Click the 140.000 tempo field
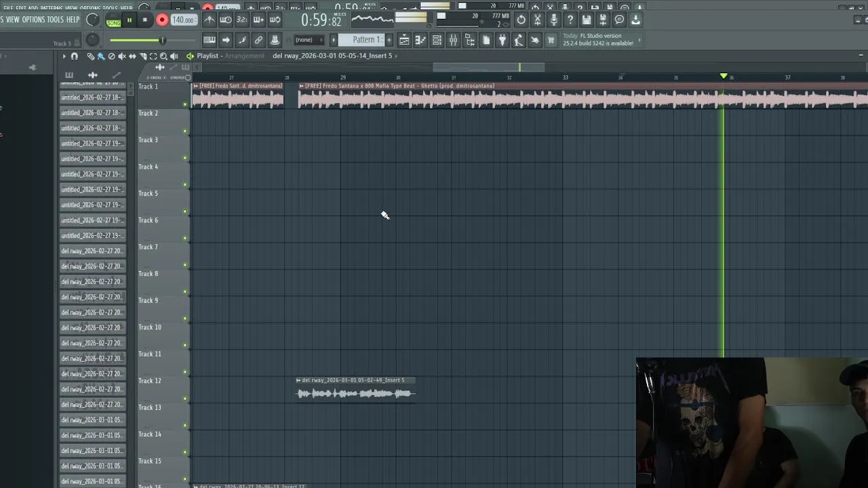The width and height of the screenshot is (868, 488). click(183, 20)
